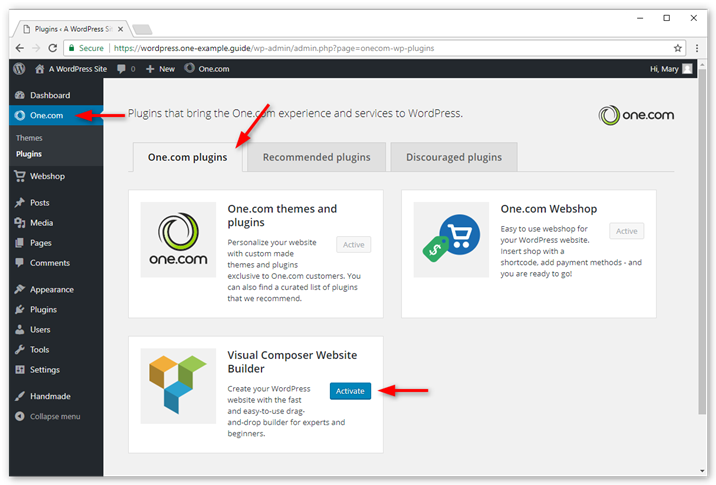Click the Visual Composer Website Builder title

(292, 362)
